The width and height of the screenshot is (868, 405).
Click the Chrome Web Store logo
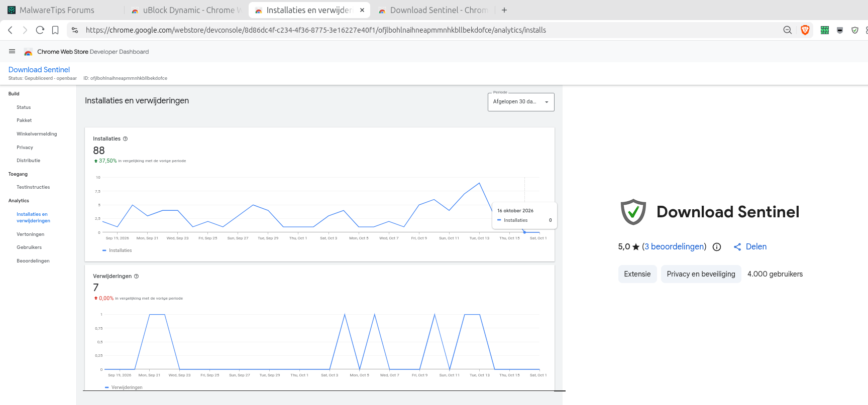[x=28, y=52]
